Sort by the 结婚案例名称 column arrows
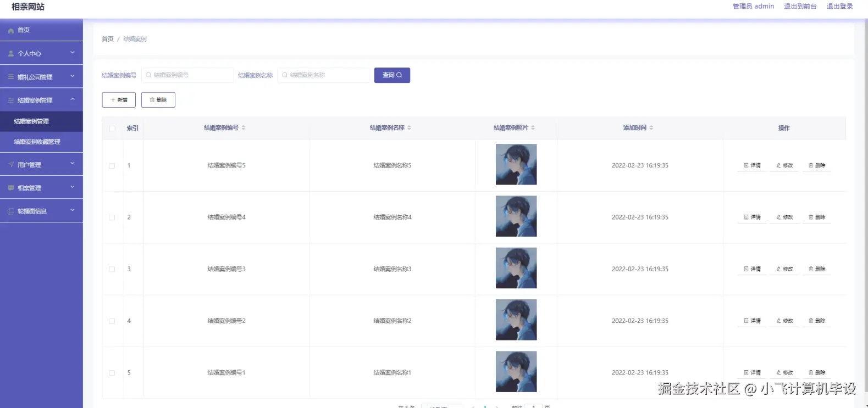Viewport: 868px width, 408px height. (409, 127)
